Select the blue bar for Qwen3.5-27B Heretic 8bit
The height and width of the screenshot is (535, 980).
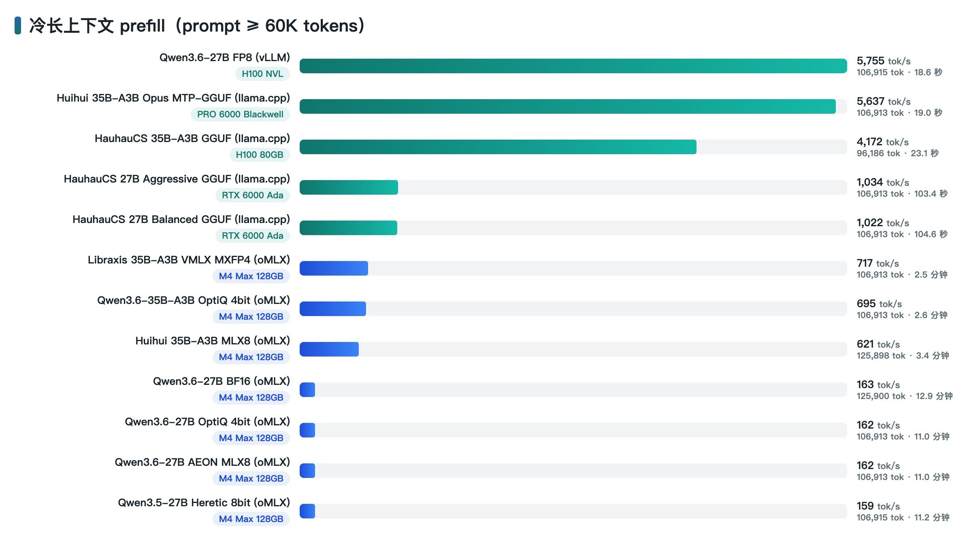click(x=307, y=511)
